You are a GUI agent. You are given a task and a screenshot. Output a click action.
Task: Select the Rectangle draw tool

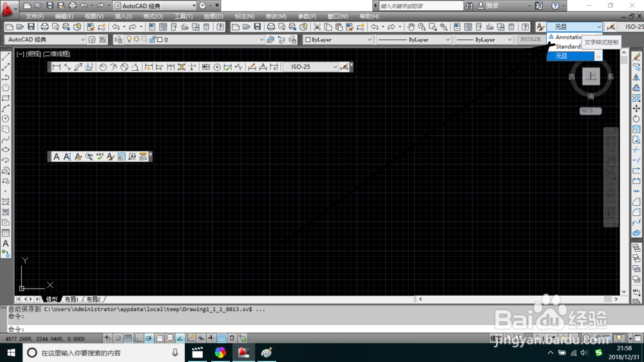click(x=6, y=98)
